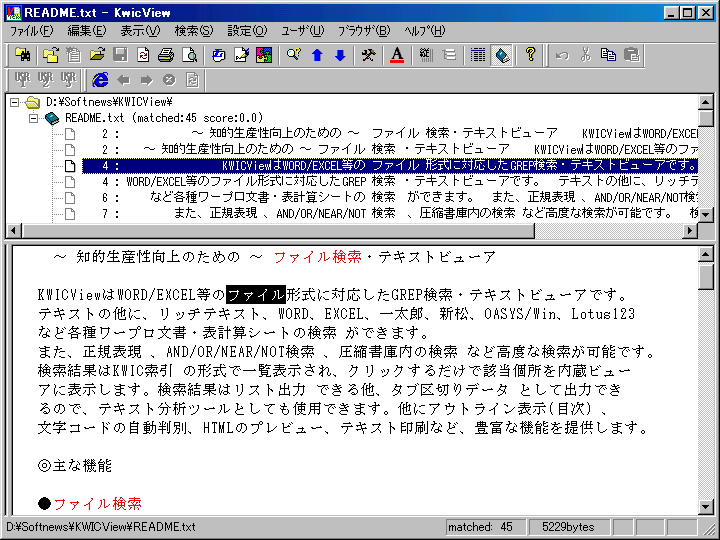Click results pane scroll down arrow

pyautogui.click(x=705, y=214)
